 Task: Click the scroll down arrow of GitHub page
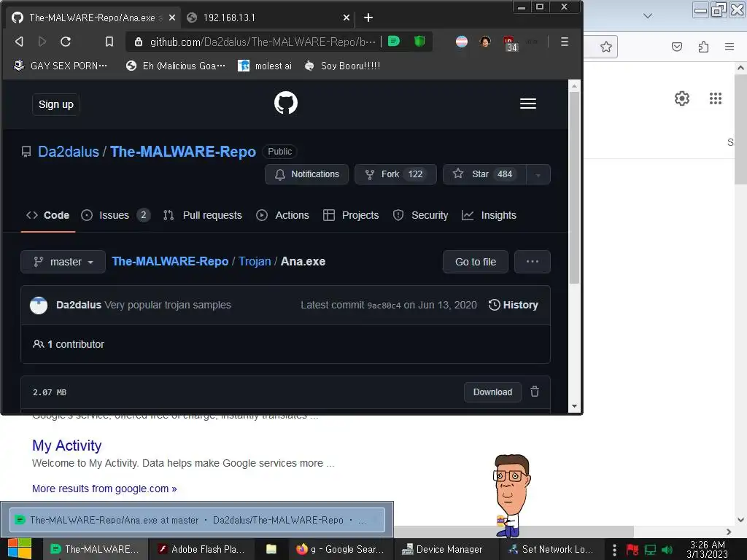pos(574,406)
